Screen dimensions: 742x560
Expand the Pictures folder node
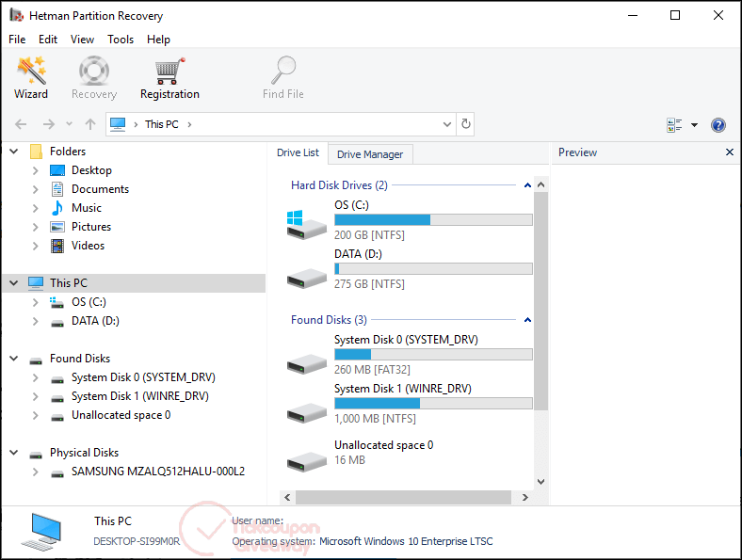35,227
